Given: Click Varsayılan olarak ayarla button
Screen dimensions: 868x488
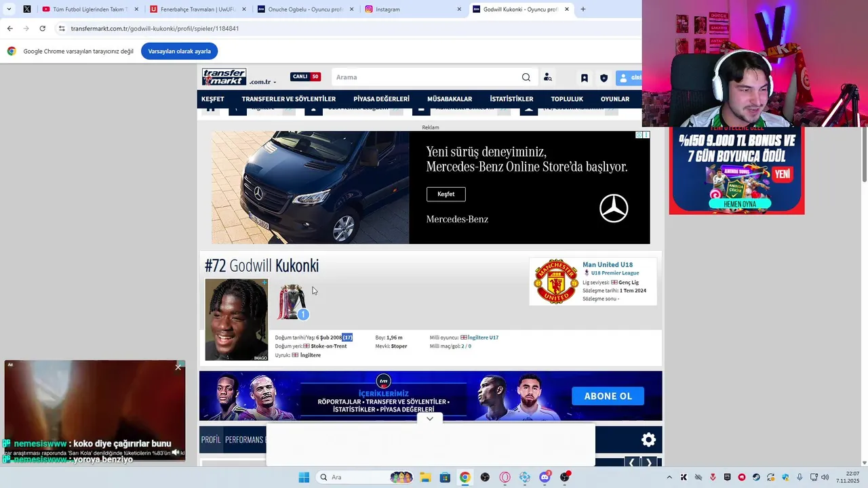Looking at the screenshot, I should pos(179,52).
